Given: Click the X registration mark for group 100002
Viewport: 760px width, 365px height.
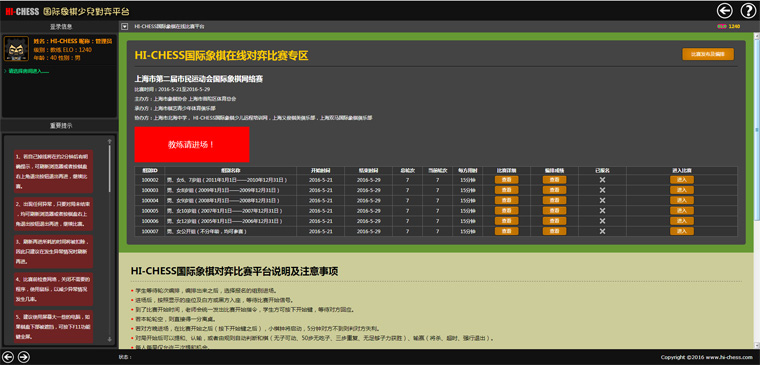Looking at the screenshot, I should coord(602,180).
